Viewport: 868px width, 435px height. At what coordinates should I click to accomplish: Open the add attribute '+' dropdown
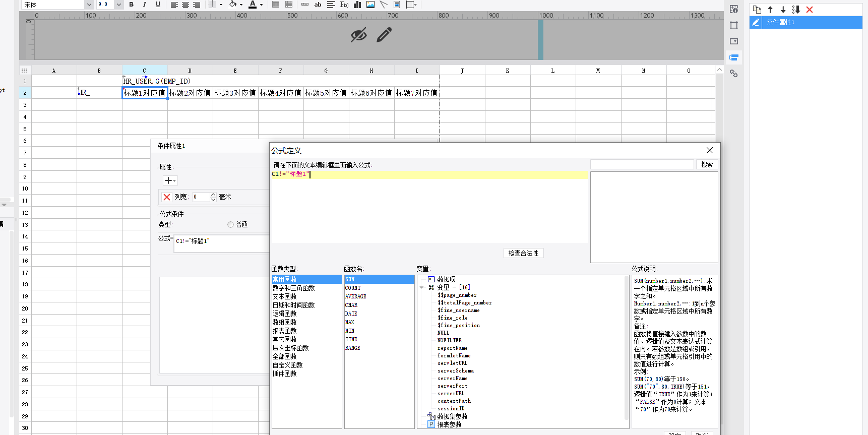click(x=170, y=180)
